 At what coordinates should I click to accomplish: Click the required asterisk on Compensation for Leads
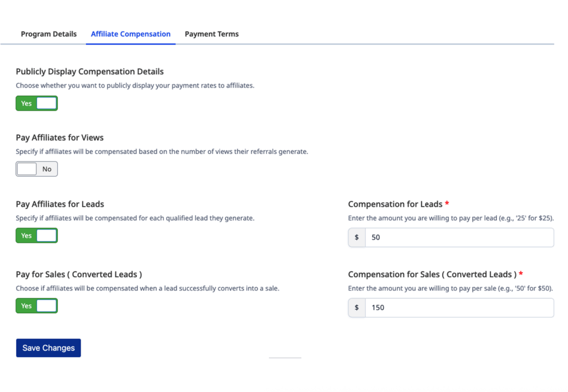click(x=447, y=204)
